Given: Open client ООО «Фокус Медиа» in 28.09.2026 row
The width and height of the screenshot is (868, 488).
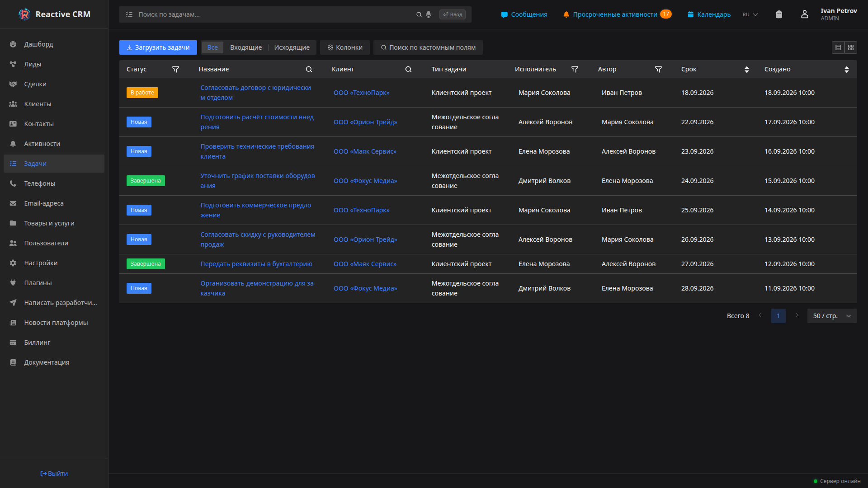Looking at the screenshot, I should (x=365, y=288).
